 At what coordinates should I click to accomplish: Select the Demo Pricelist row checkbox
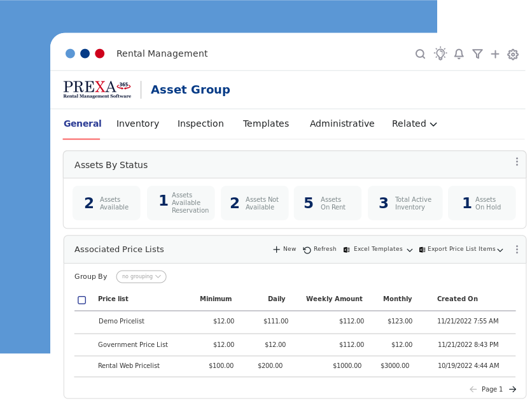click(82, 322)
